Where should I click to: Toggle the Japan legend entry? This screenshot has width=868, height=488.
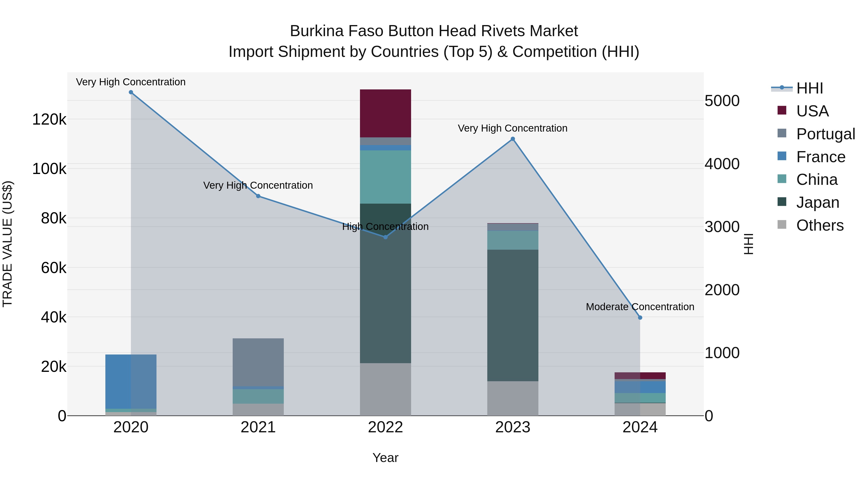(x=808, y=202)
